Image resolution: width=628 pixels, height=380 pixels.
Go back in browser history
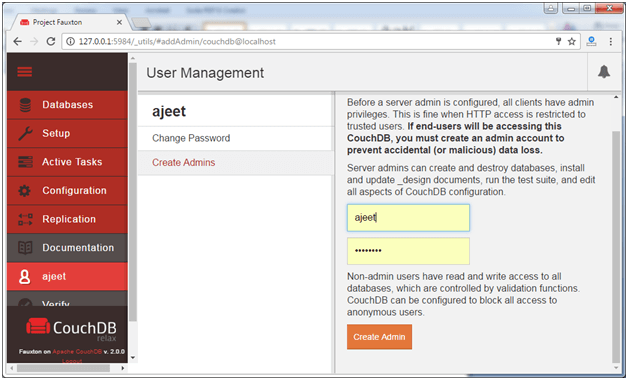[17, 41]
